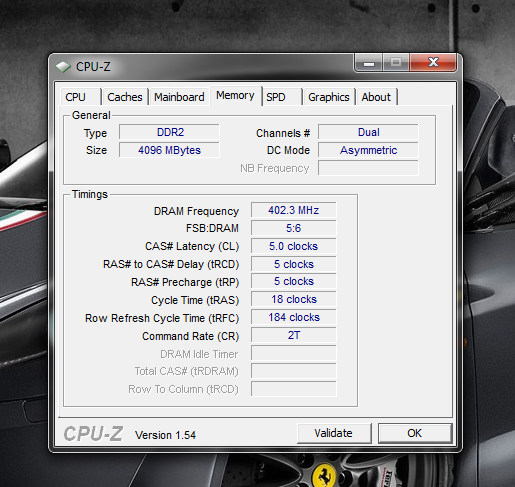Click the Memory tab
Viewport: 515px width, 487px height.
point(235,96)
